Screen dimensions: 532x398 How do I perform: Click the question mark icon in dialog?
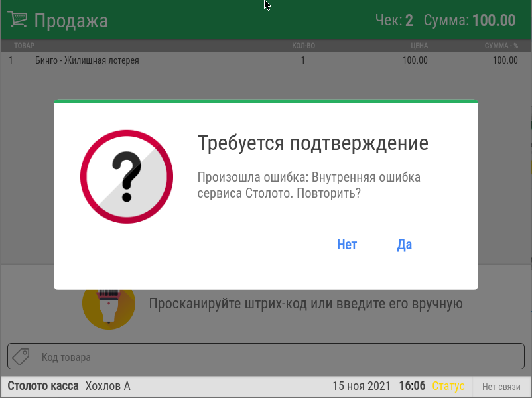pos(127,176)
